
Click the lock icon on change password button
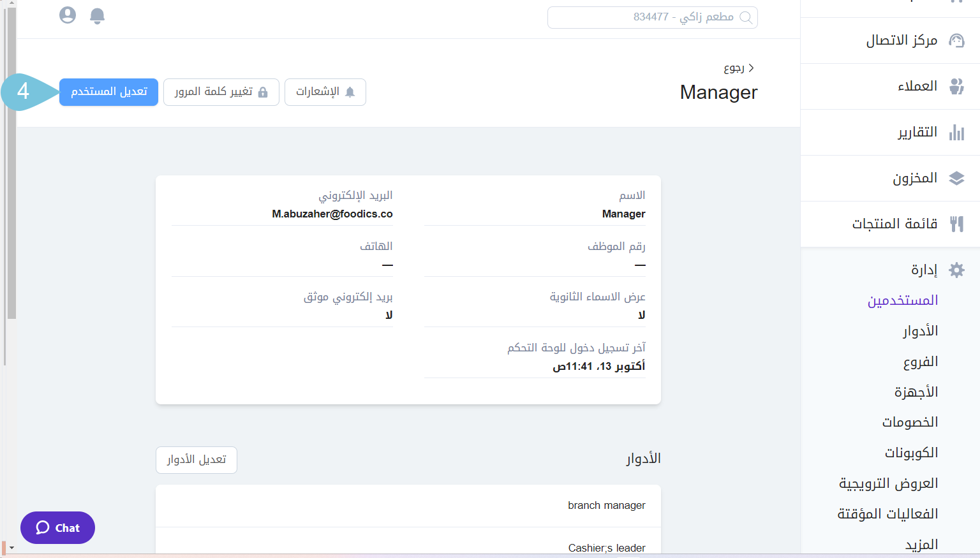(x=263, y=92)
